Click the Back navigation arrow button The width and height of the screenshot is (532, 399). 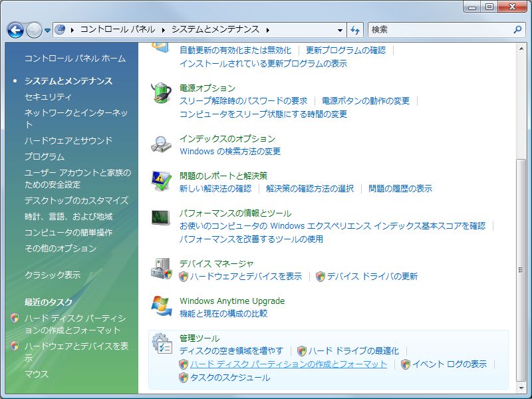[15, 30]
